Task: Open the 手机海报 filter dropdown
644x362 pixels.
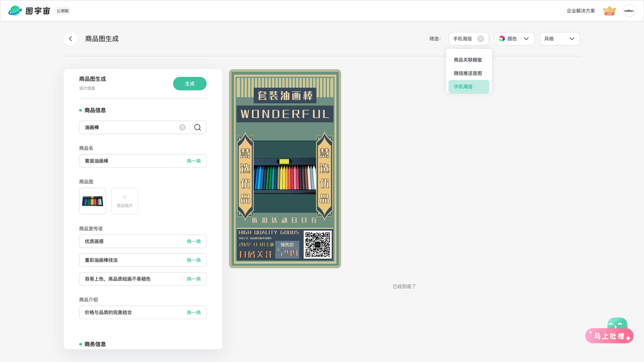Action: [x=468, y=39]
